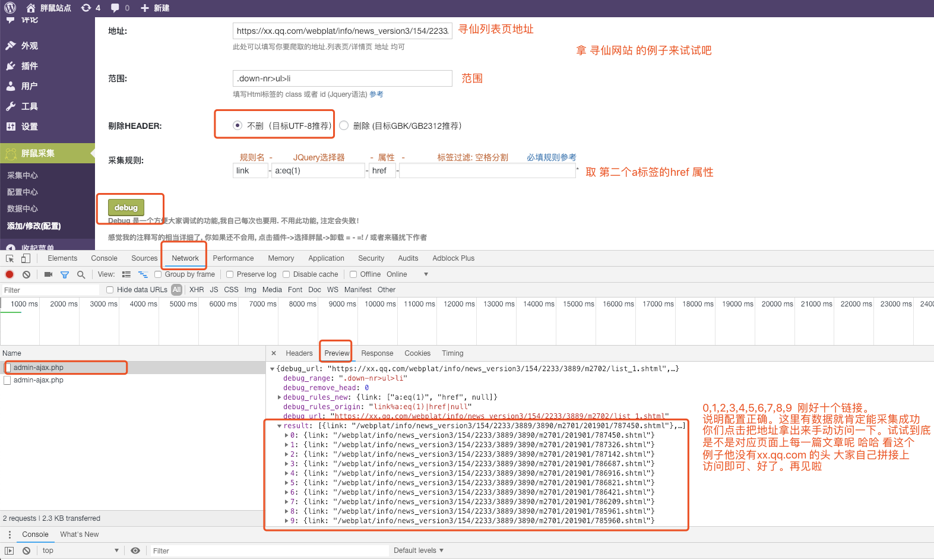Click the red record network log button
The image size is (934, 560).
tap(10, 274)
